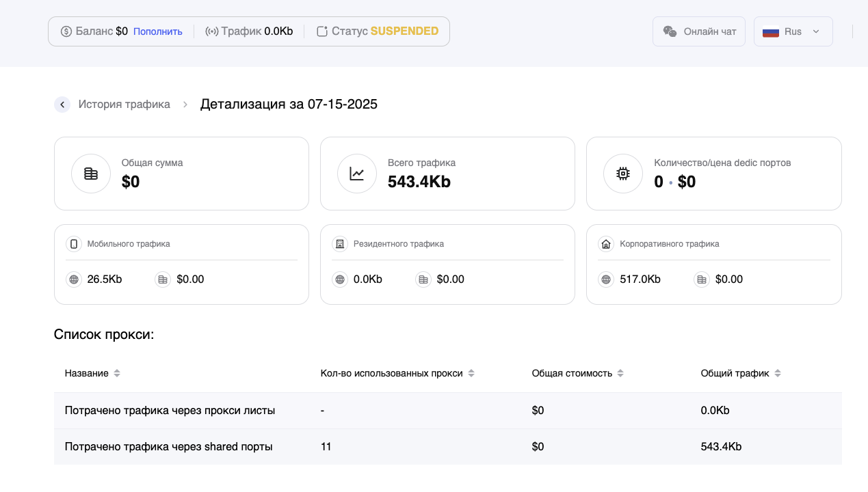Select the shared порты table row
Viewport: 868px width, 492px height.
point(447,447)
